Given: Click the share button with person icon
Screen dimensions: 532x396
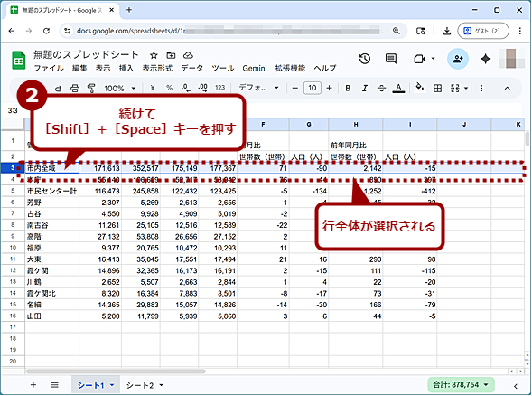Looking at the screenshot, I should (458, 59).
